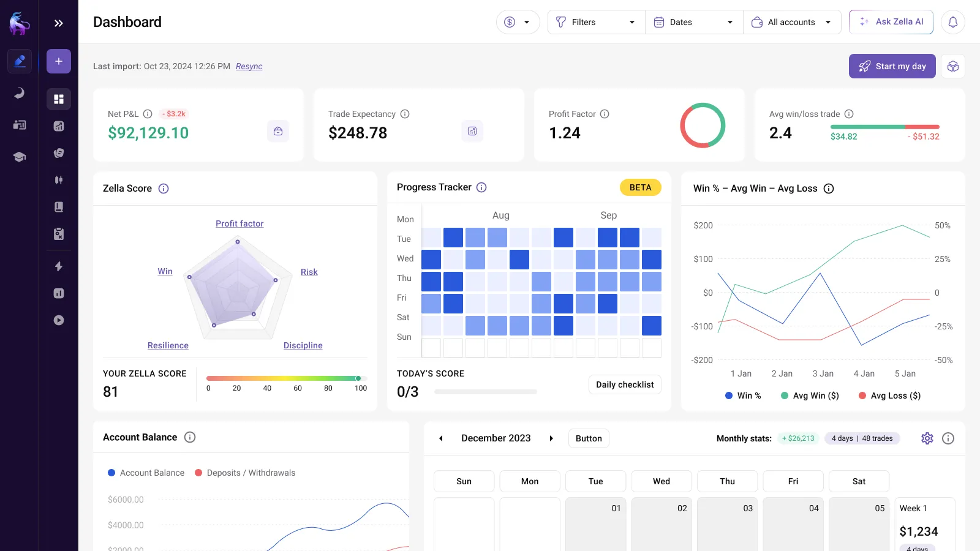Toggle Deposits / Withdrawals legend series
Screen dimensions: 980x551
coord(245,473)
